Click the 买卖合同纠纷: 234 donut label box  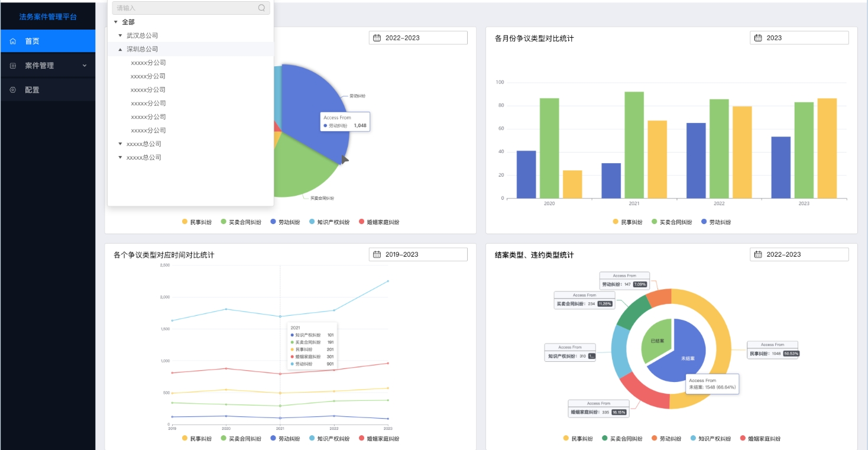pyautogui.click(x=585, y=300)
